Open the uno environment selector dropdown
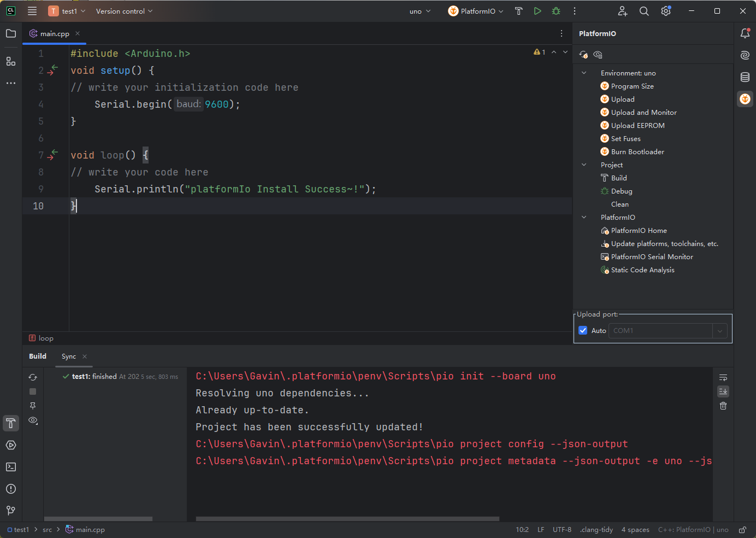The height and width of the screenshot is (538, 756). tap(420, 11)
